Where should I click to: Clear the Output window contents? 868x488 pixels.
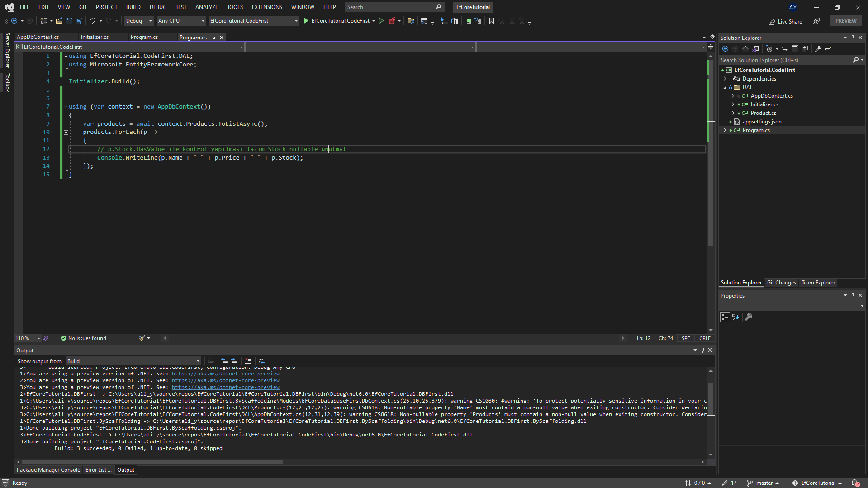(248, 361)
